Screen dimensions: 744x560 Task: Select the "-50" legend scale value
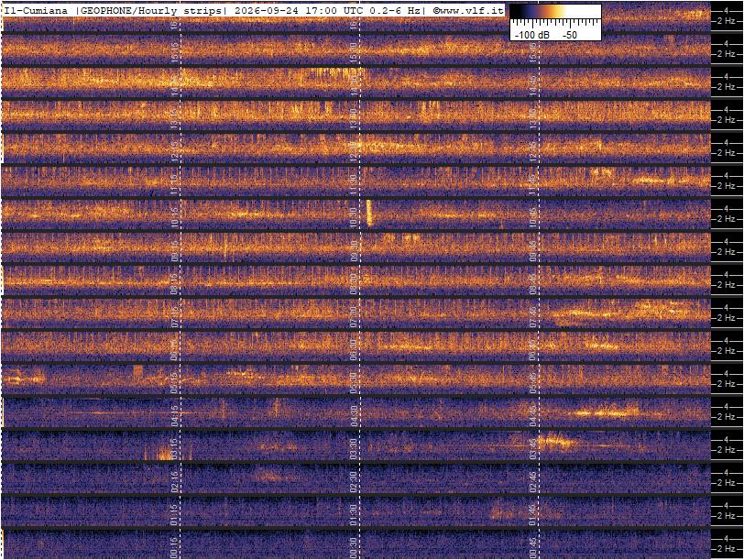[x=569, y=35]
